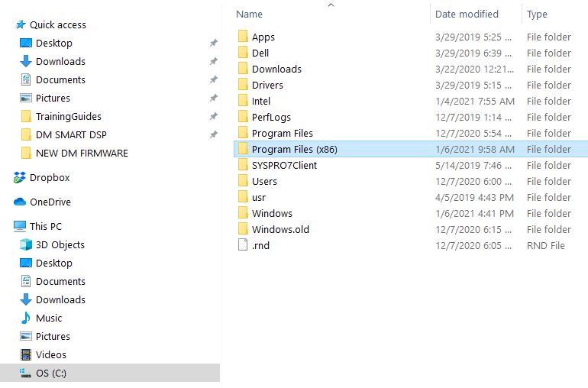Click the Videos film icon
The width and height of the screenshot is (588, 388).
tap(26, 354)
